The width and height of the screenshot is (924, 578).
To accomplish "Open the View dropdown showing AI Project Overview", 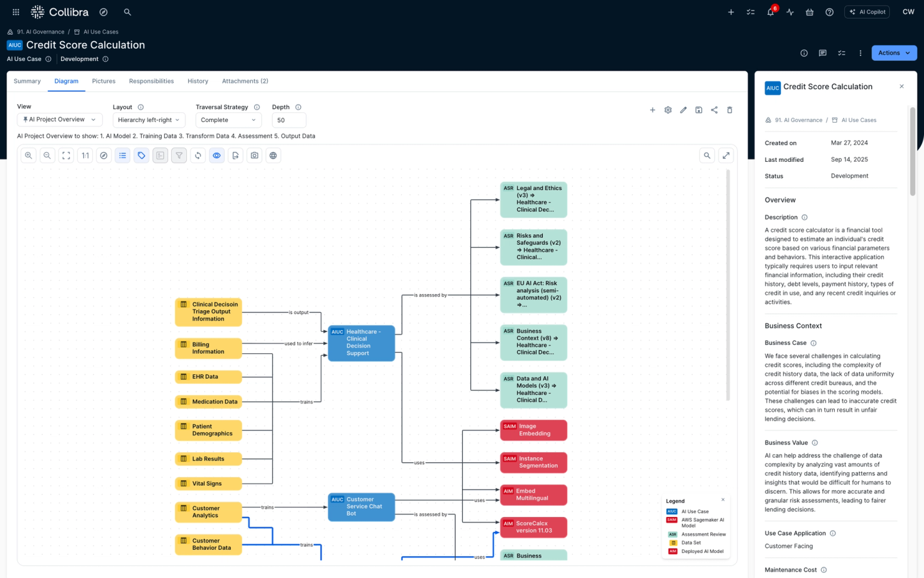I will pyautogui.click(x=60, y=119).
